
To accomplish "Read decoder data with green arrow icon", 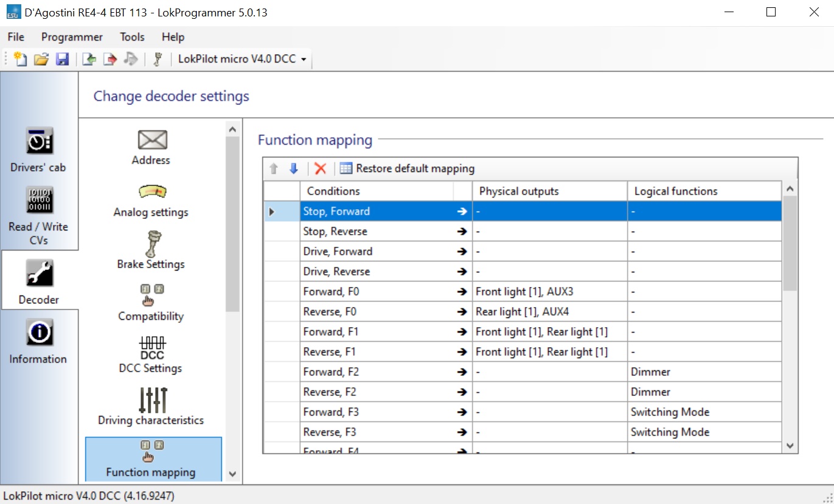I will point(89,59).
